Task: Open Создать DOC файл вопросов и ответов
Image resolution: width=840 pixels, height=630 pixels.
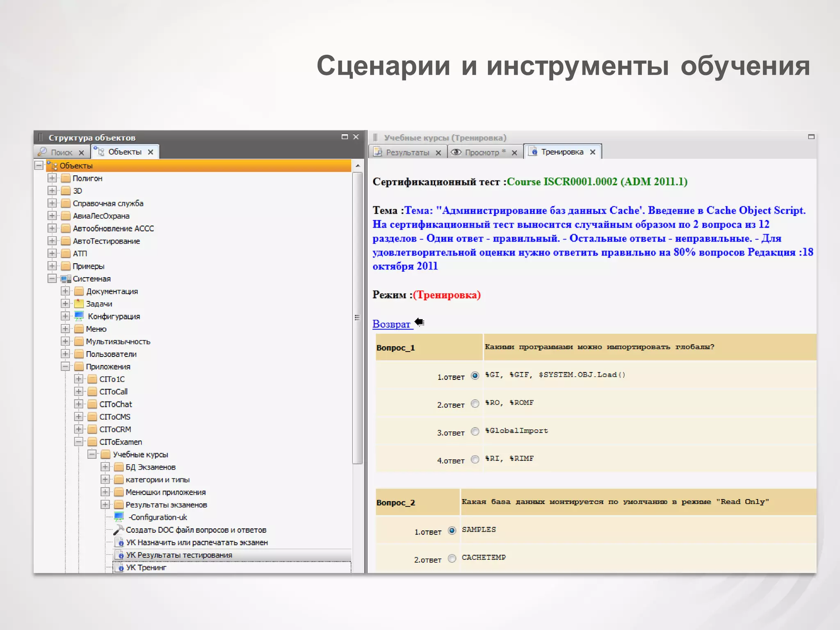Action: pyautogui.click(x=196, y=530)
